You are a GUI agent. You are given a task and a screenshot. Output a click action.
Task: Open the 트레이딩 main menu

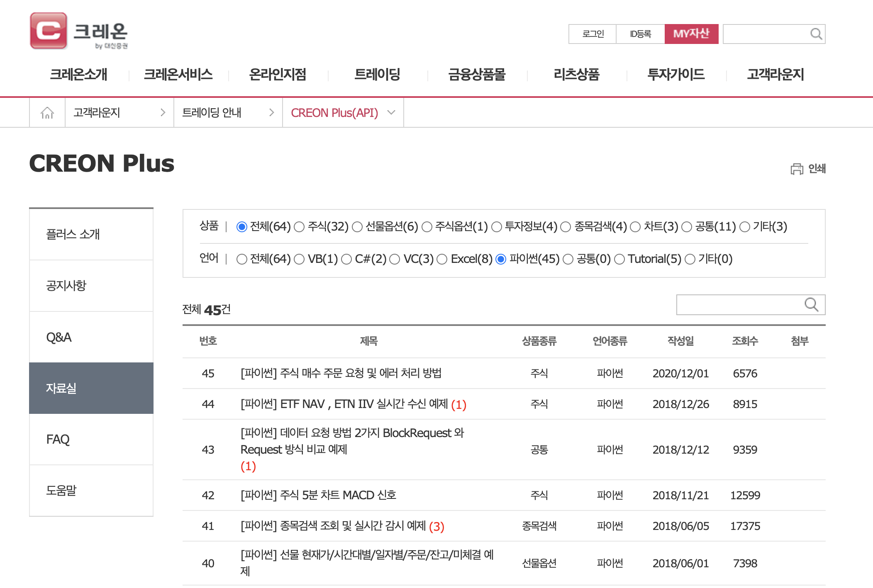(x=377, y=75)
